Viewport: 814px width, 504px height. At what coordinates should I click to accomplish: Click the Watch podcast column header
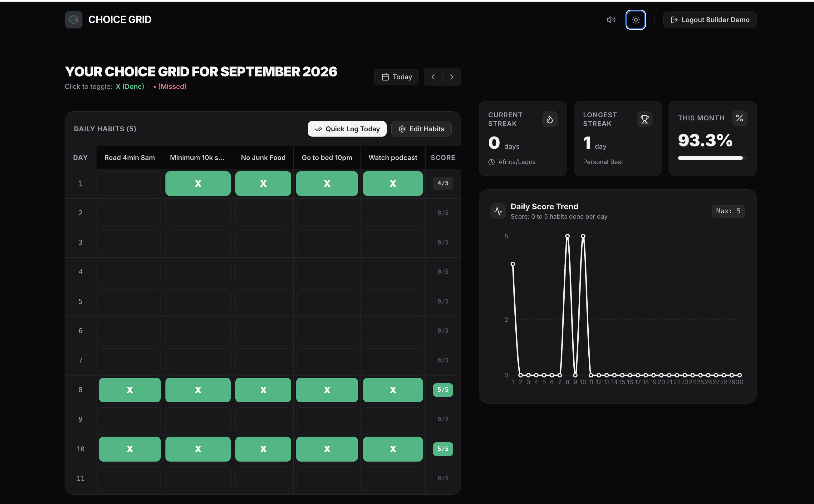[393, 158]
